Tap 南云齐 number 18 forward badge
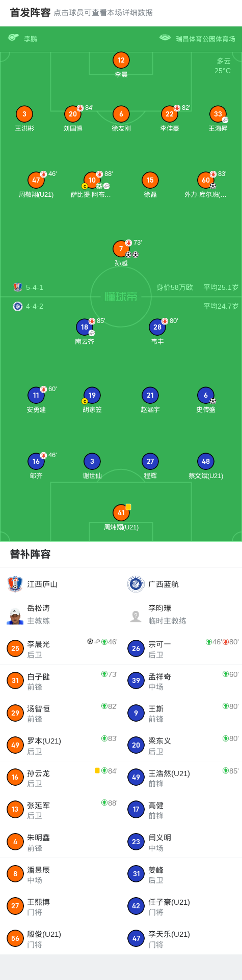Image resolution: width=242 pixels, height=980 pixels. pyautogui.click(x=85, y=327)
